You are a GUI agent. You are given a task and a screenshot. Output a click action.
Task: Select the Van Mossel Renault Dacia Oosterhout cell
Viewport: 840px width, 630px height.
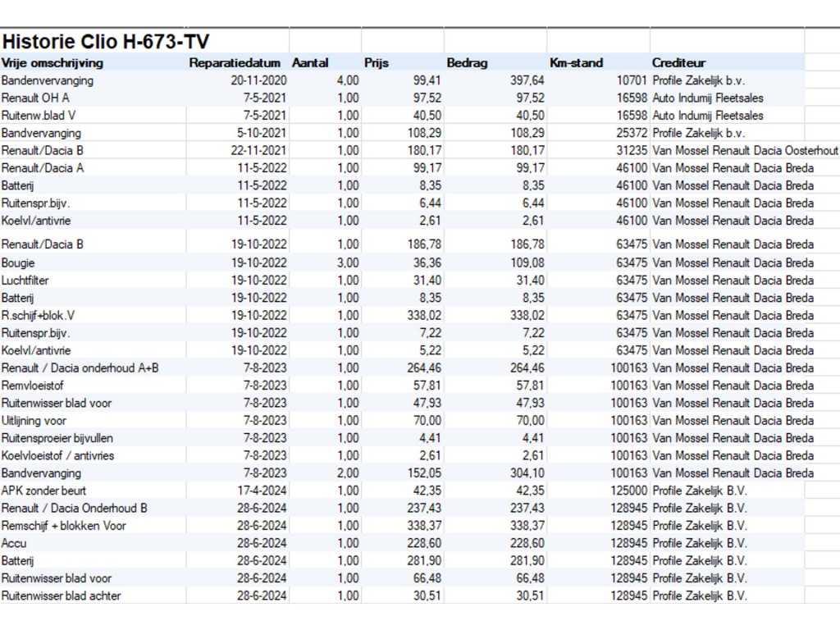click(745, 150)
